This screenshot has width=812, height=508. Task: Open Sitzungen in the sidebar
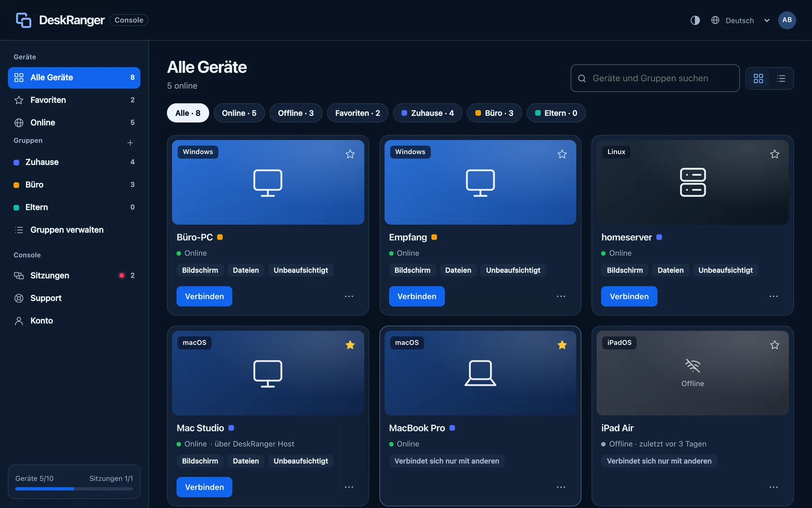pos(74,275)
